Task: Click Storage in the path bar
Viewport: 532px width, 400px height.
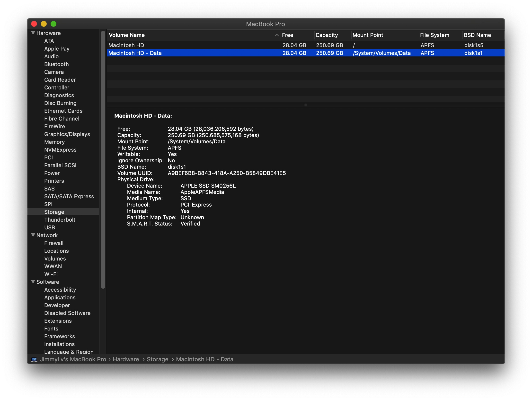Action: tap(157, 359)
